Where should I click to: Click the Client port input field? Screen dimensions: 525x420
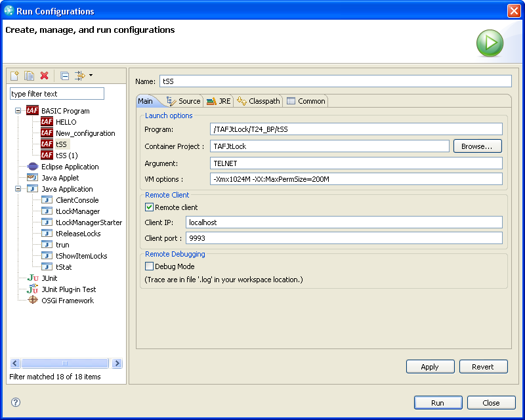pos(344,238)
